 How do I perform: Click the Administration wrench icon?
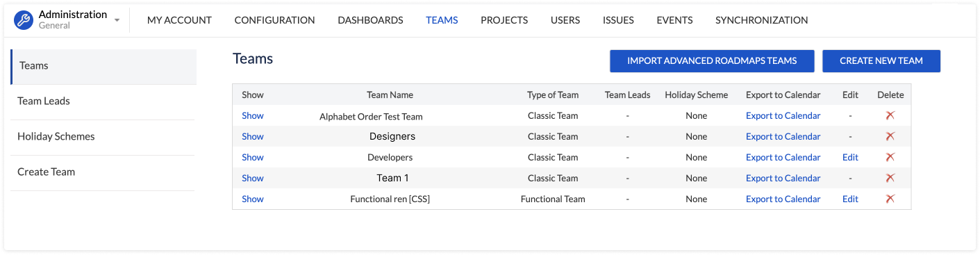[x=24, y=20]
